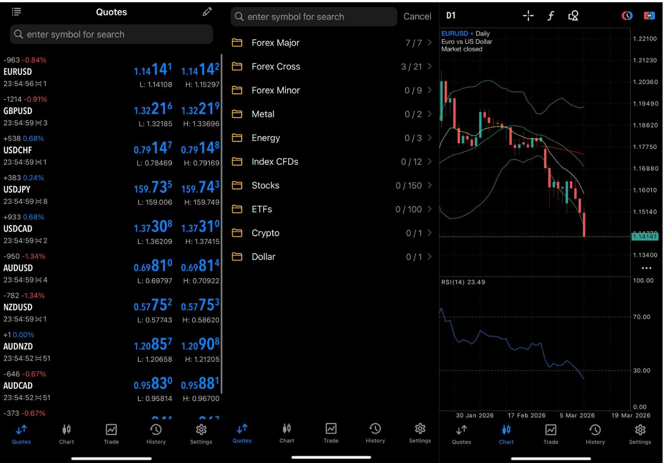Screen dimensions: 663x463
Task: Open History tab in middle panel
Action: coord(375,433)
